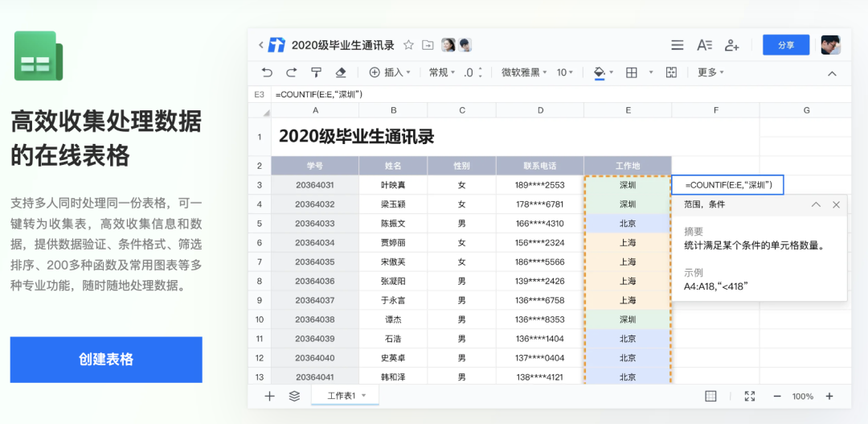
Task: Click the first collaborator avatar
Action: (448, 45)
